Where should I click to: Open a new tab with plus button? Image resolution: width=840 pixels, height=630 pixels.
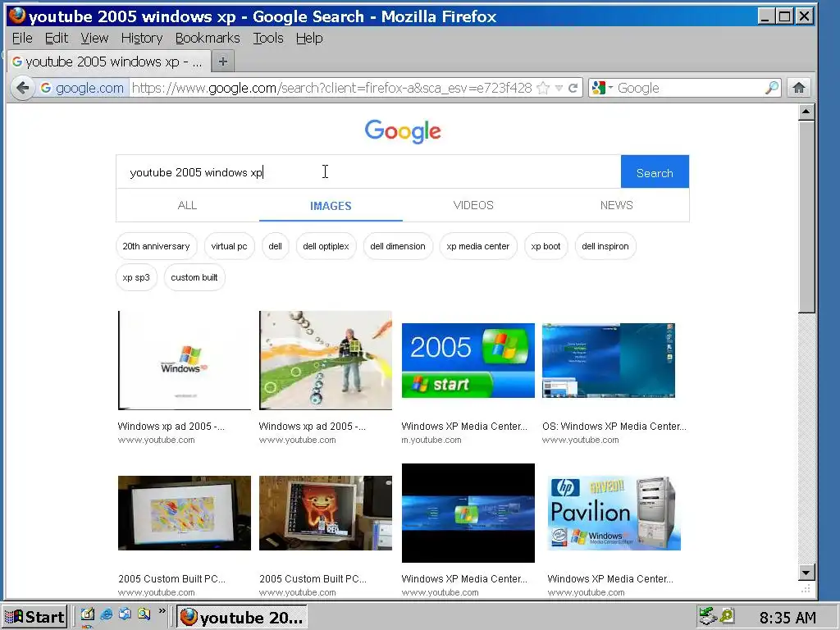223,62
